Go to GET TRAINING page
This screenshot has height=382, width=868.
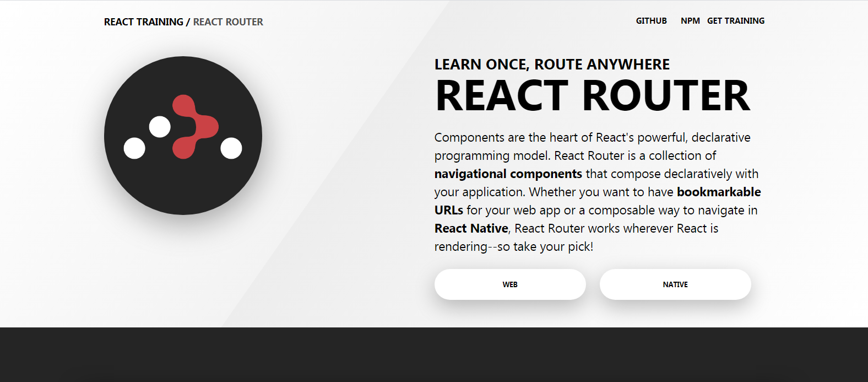pos(736,21)
